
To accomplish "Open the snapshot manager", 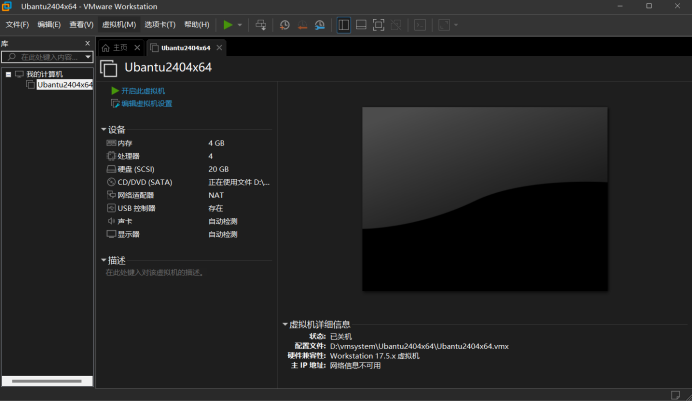I will click(320, 25).
